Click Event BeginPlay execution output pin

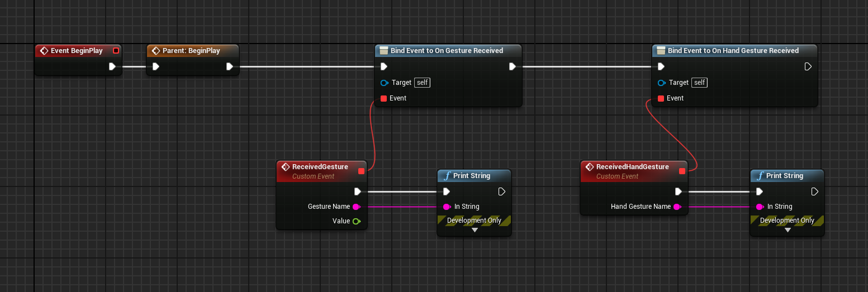112,66
